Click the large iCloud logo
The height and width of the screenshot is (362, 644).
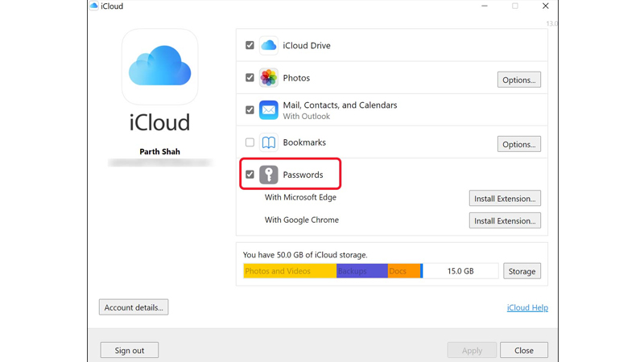click(x=159, y=67)
